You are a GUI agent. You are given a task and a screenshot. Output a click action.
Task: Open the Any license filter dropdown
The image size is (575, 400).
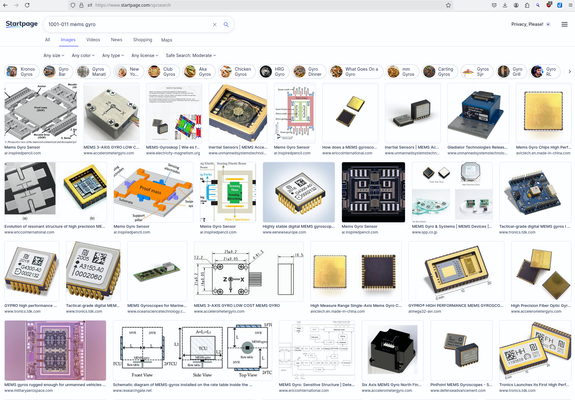(x=144, y=55)
